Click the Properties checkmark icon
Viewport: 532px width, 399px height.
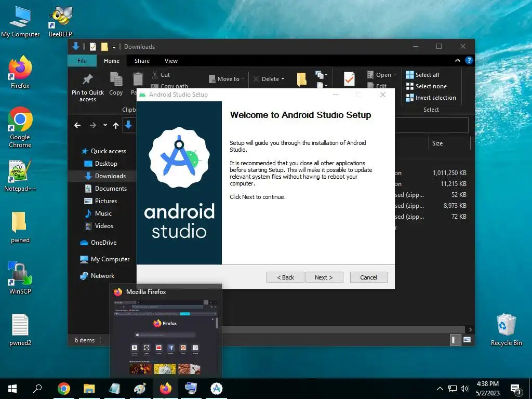coord(349,79)
